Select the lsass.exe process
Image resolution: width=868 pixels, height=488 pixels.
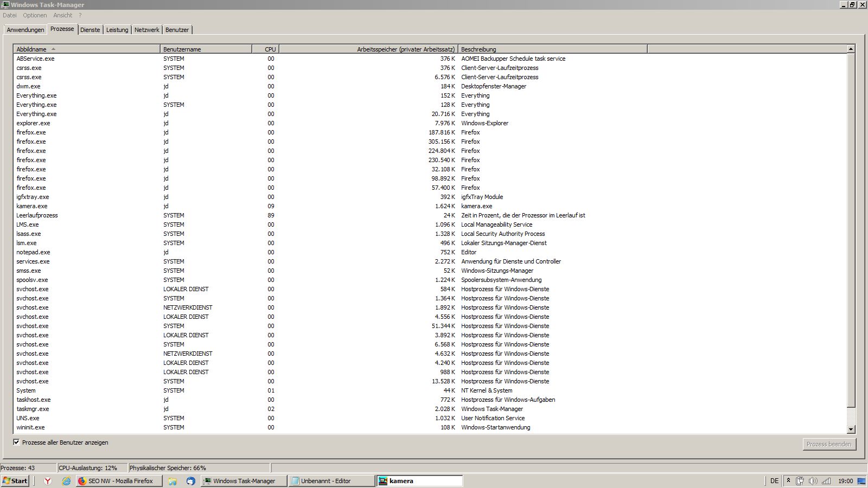430,234
